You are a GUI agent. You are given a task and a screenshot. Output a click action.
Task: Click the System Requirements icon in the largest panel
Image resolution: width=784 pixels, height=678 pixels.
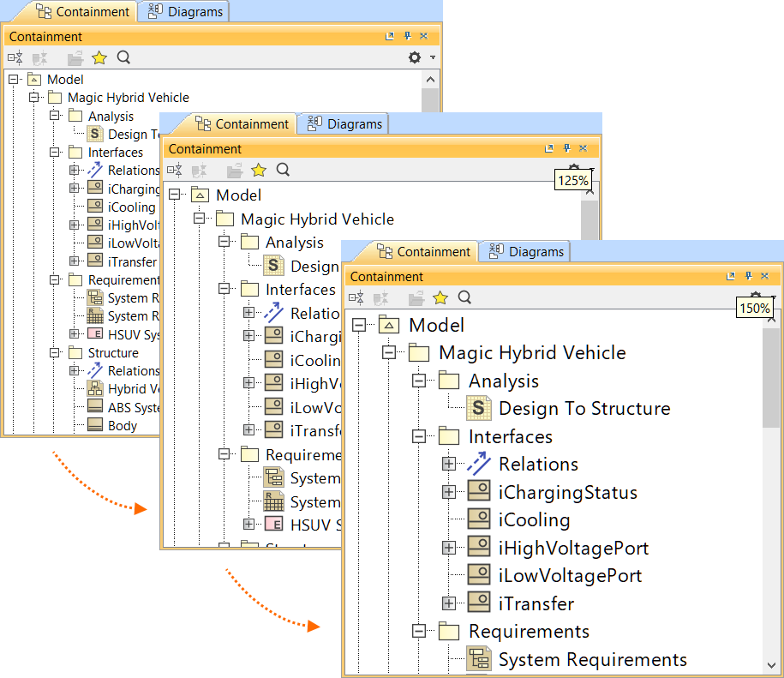pyautogui.click(x=479, y=659)
